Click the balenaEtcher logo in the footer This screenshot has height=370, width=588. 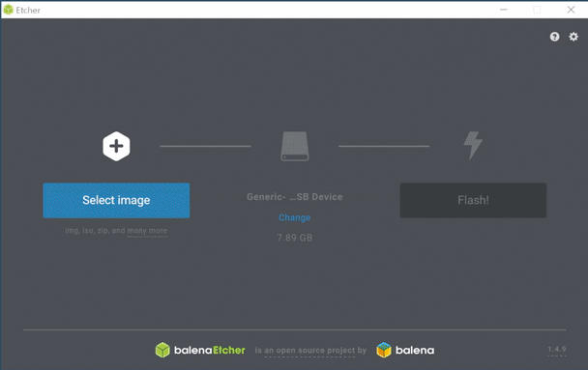tap(200, 350)
